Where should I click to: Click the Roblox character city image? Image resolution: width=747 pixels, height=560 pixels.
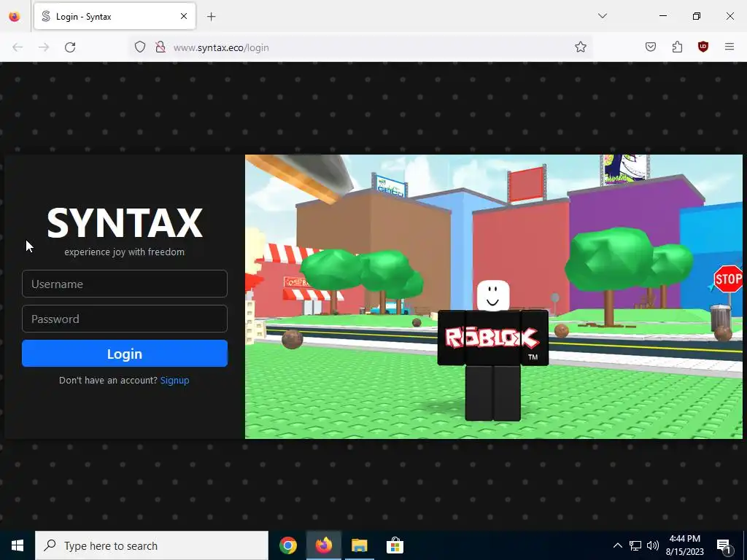tap(494, 296)
